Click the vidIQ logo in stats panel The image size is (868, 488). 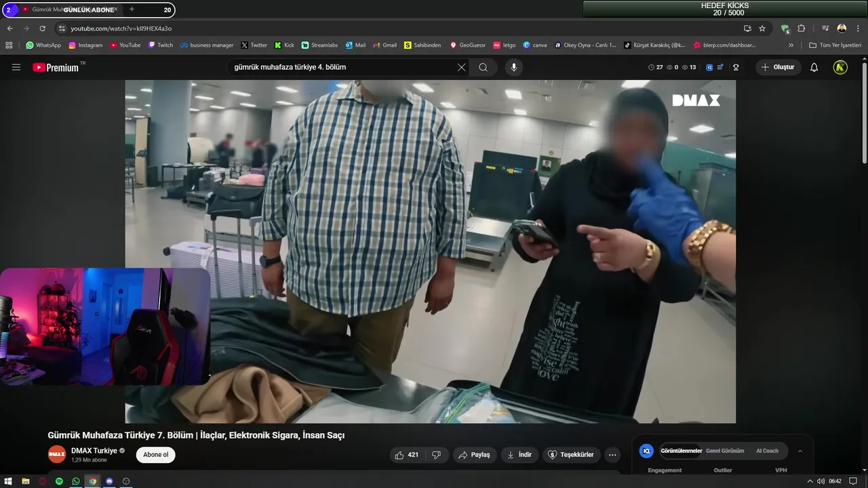(647, 451)
